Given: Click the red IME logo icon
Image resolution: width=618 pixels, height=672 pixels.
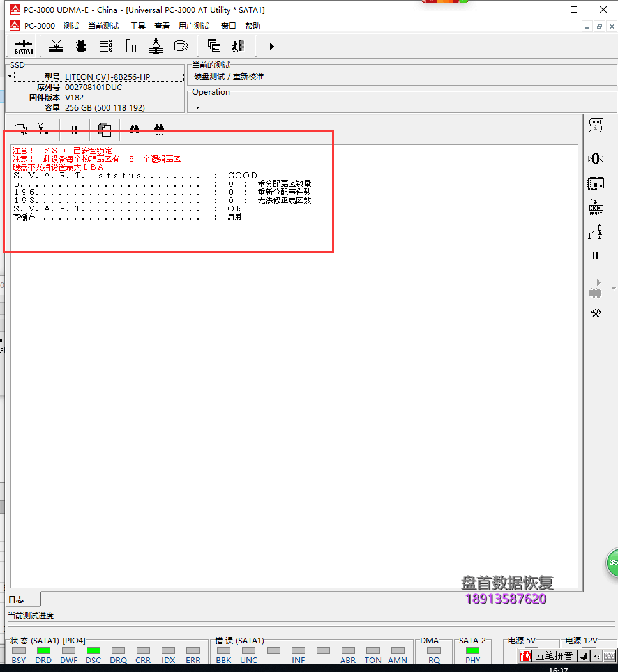Looking at the screenshot, I should (525, 656).
